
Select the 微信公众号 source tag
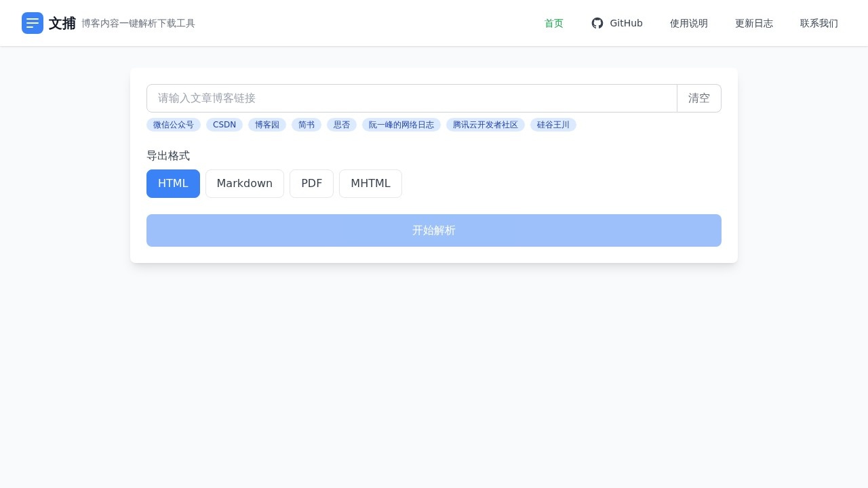click(x=173, y=125)
